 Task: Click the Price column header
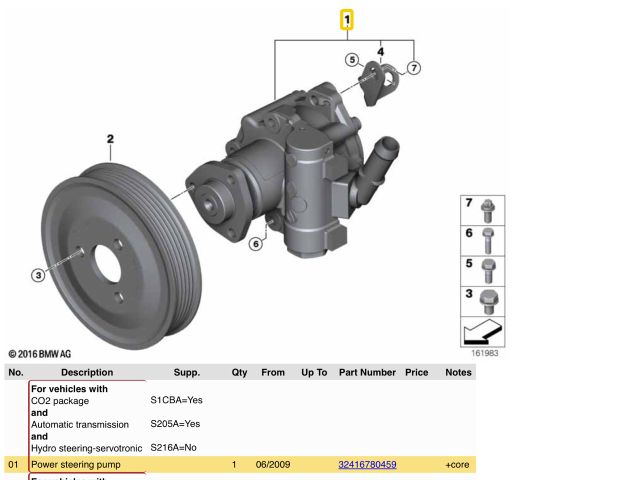click(416, 372)
